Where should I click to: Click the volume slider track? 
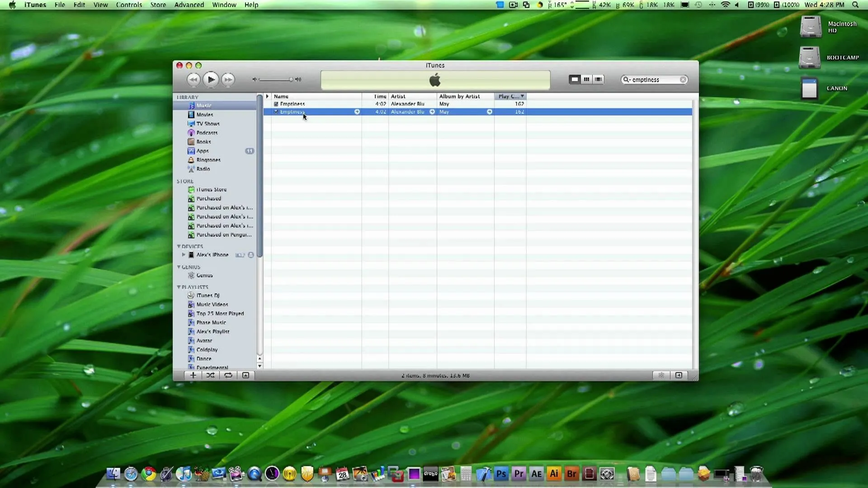tap(275, 80)
